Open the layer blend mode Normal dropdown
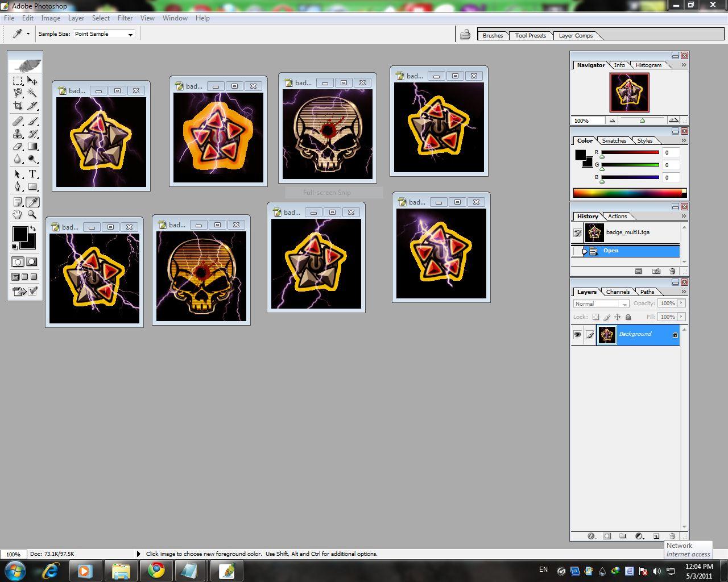The image size is (728, 582). tap(601, 304)
